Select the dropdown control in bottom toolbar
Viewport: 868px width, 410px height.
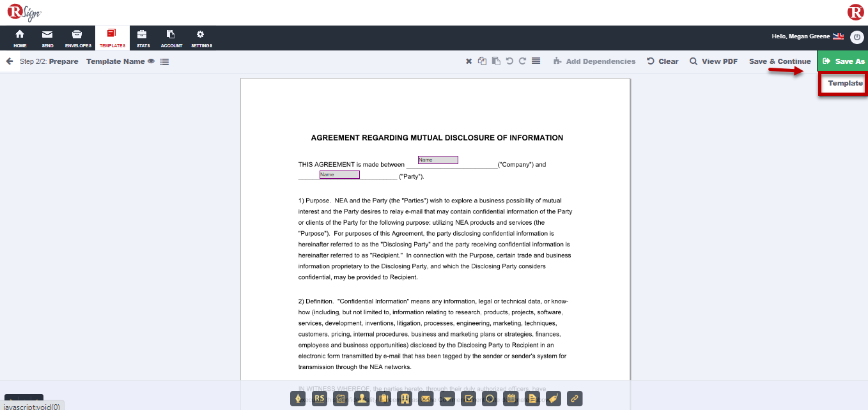coord(447,399)
